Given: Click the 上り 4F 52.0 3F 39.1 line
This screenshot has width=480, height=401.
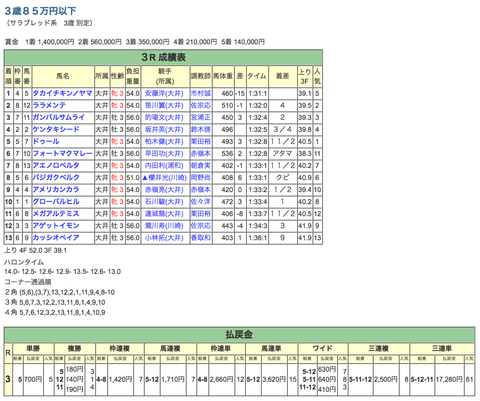Looking at the screenshot, I should tap(35, 250).
